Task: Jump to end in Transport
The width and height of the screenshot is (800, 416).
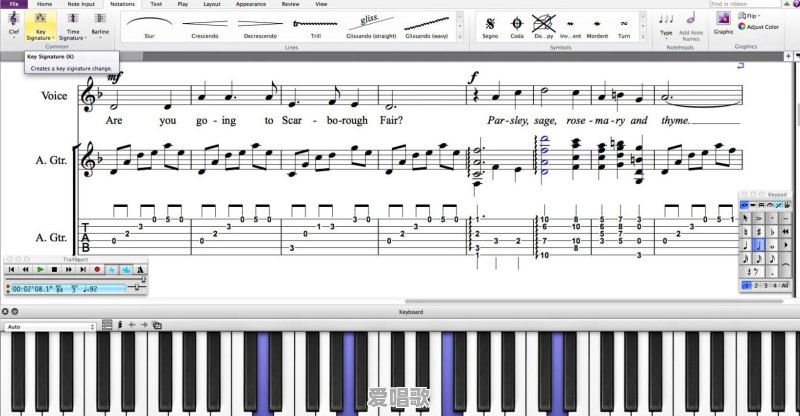Action: coord(83,270)
